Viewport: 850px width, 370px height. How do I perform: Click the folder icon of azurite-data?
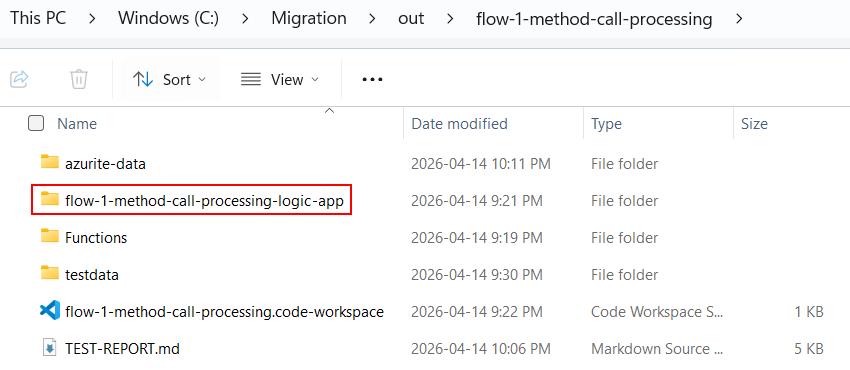coord(50,163)
